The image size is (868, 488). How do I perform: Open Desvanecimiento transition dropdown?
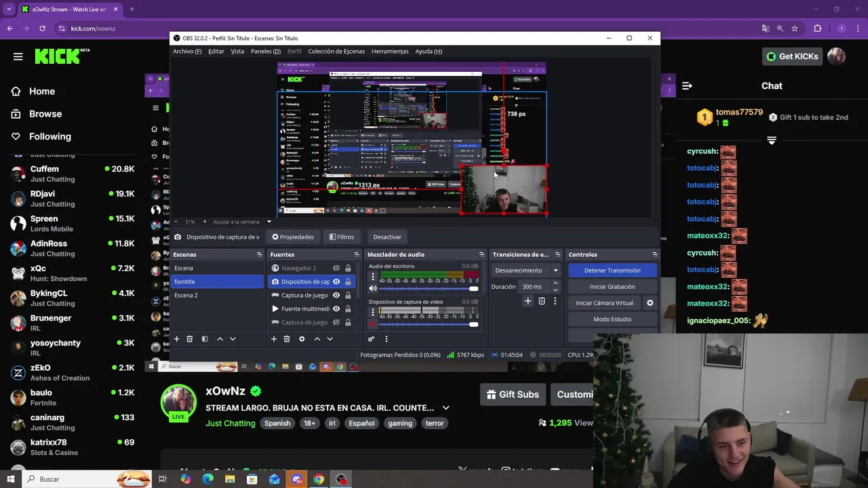pyautogui.click(x=526, y=270)
